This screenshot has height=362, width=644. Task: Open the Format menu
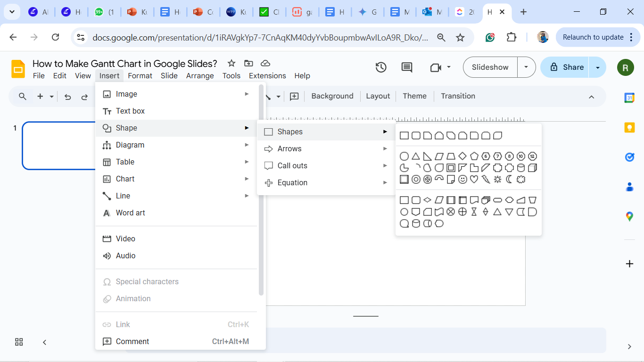(140, 75)
